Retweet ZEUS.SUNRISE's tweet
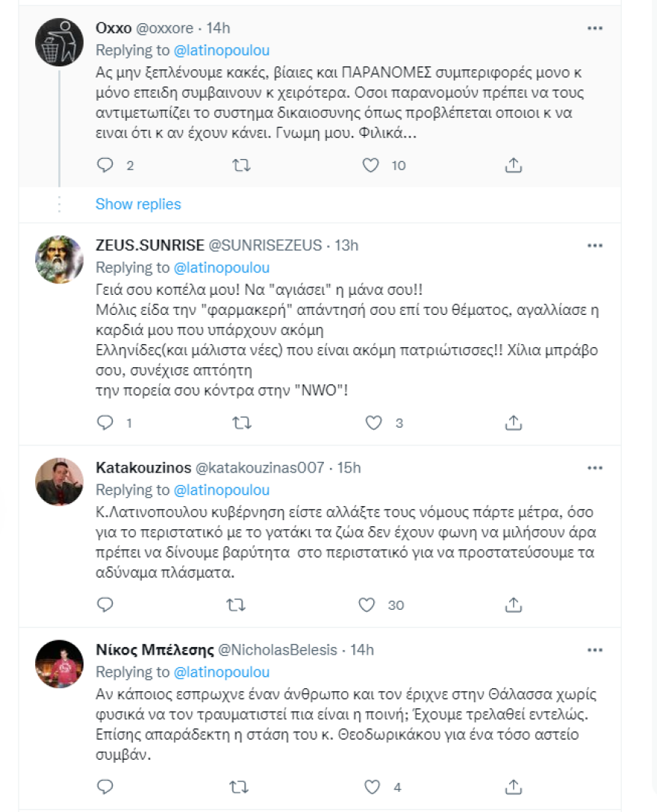 click(241, 422)
